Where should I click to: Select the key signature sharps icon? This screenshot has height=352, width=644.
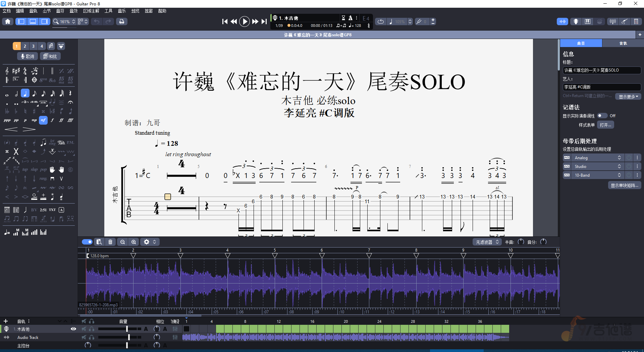pyautogui.click(x=16, y=71)
